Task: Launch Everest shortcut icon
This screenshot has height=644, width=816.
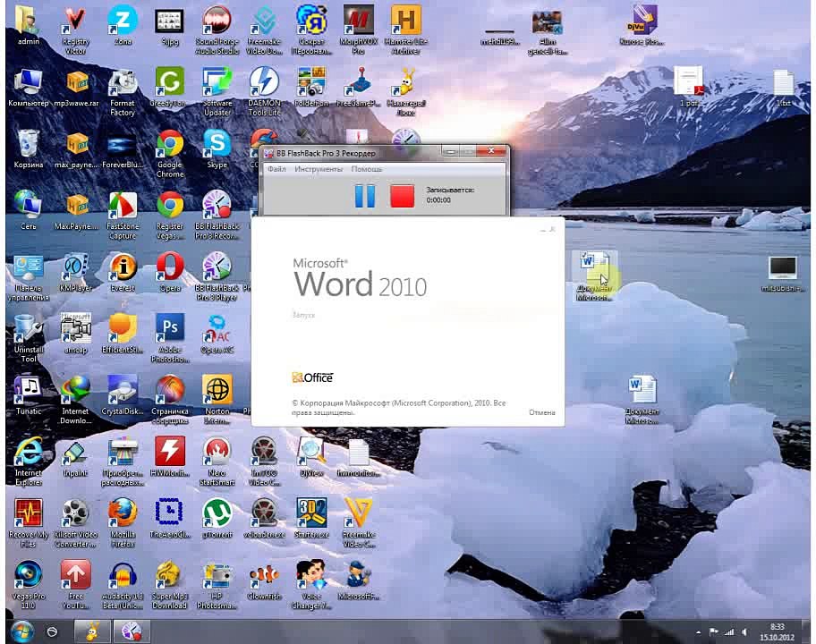Action: (123, 272)
